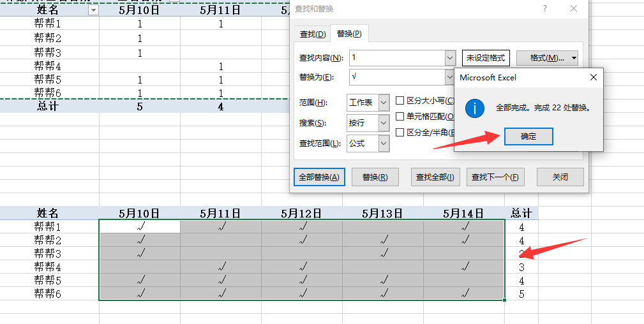Select 帮帮6 in the bottom table
Image resolution: width=644 pixels, height=324 pixels.
coord(48,293)
